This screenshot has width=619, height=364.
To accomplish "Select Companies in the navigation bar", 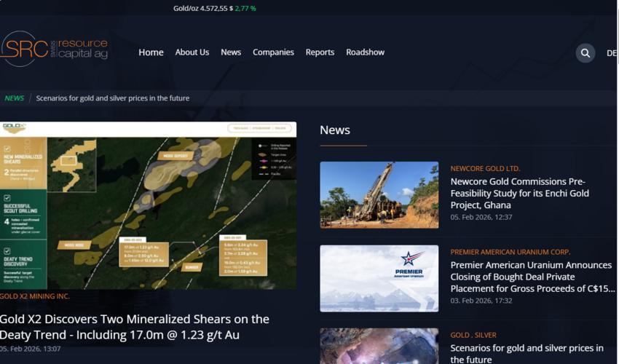I will 273,52.
